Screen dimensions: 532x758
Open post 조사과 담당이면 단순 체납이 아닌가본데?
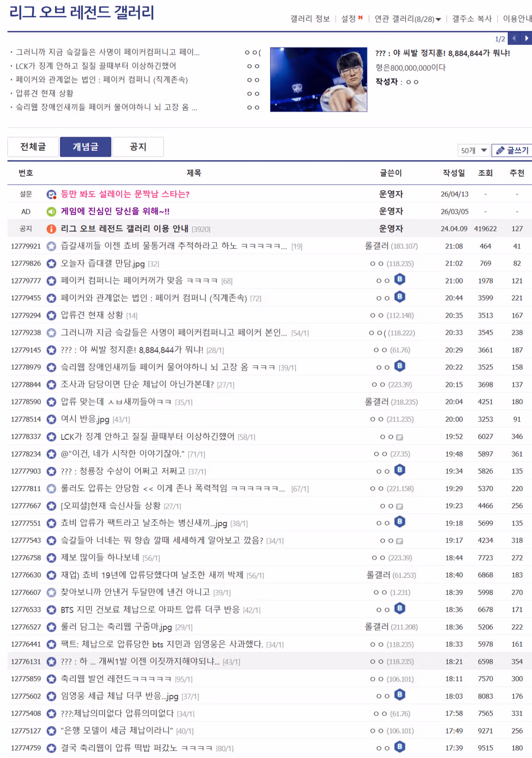(x=137, y=384)
